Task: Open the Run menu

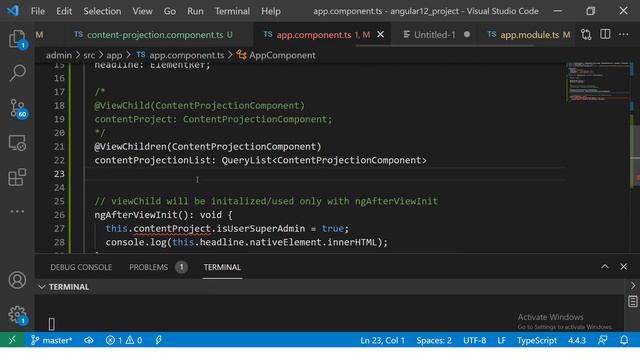Action: coord(195,11)
